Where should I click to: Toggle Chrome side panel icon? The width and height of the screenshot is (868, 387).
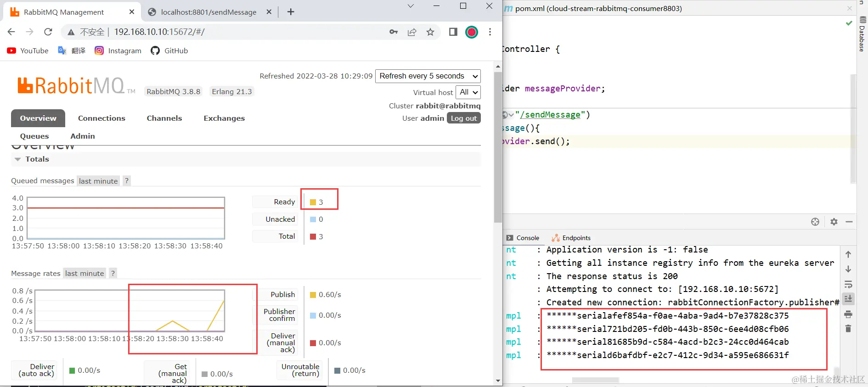tap(453, 32)
